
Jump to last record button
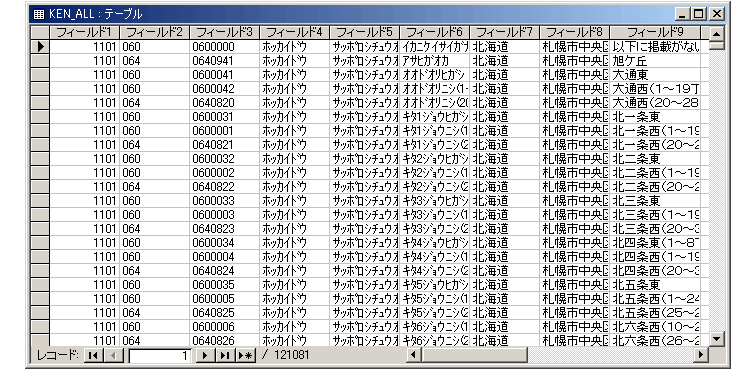click(225, 355)
